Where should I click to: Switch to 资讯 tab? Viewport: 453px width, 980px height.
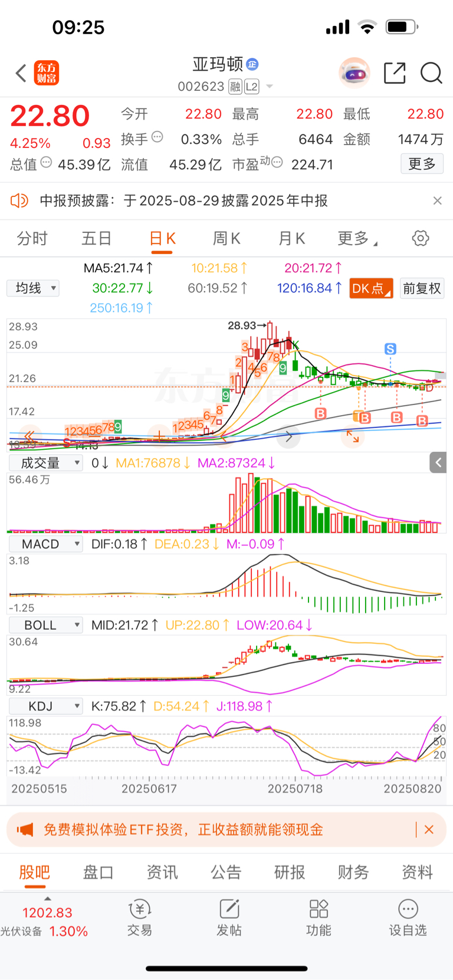click(162, 872)
